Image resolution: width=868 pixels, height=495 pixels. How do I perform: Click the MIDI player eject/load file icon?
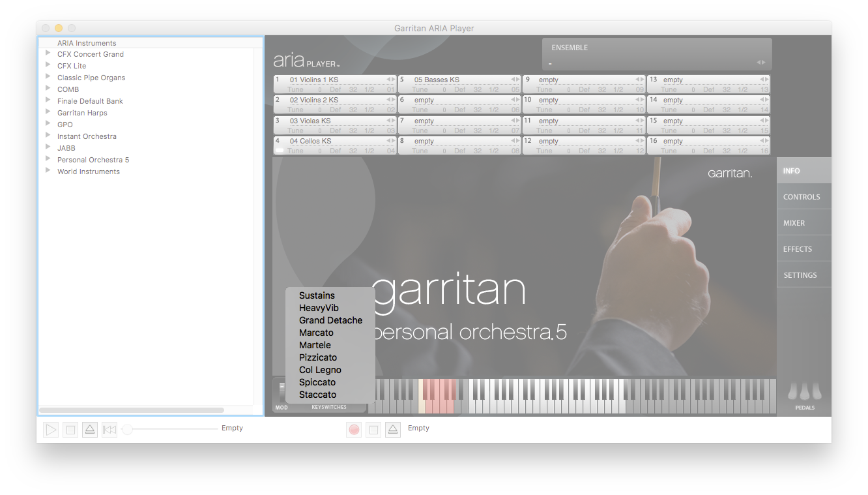[90, 430]
